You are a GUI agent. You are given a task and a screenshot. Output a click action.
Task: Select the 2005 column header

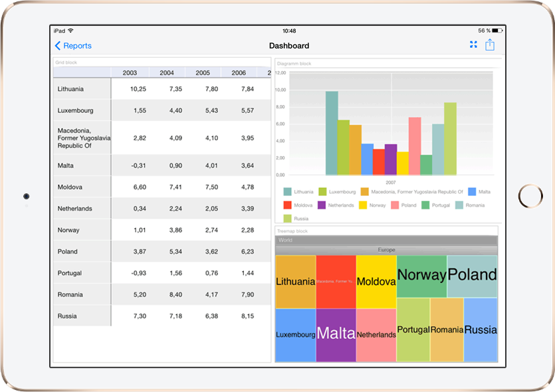click(x=203, y=72)
